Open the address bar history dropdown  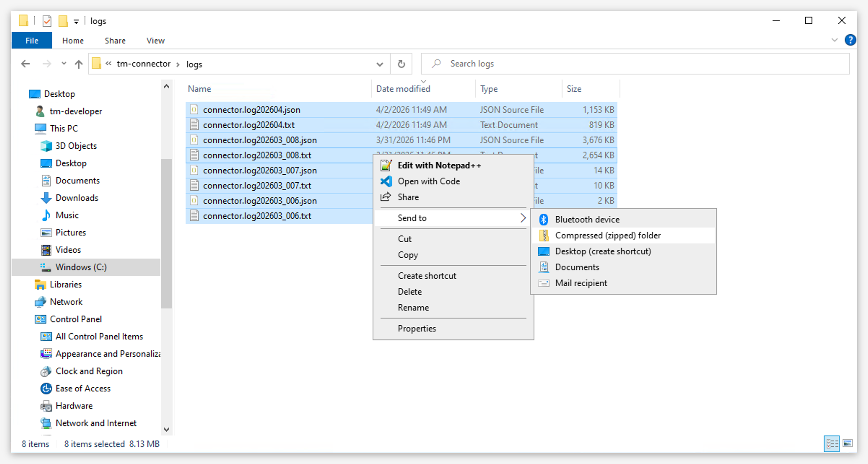[x=379, y=64]
